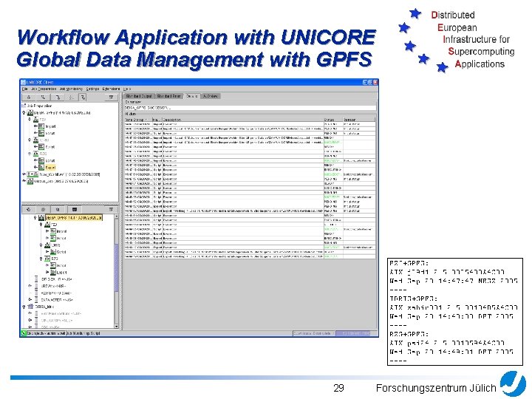Click the RZG site icon in monitoring tree

[47, 259]
